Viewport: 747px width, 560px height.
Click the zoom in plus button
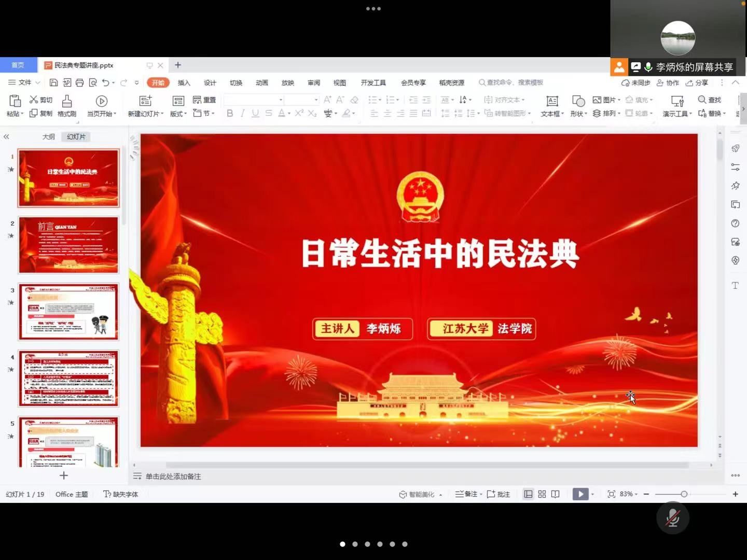click(x=735, y=494)
